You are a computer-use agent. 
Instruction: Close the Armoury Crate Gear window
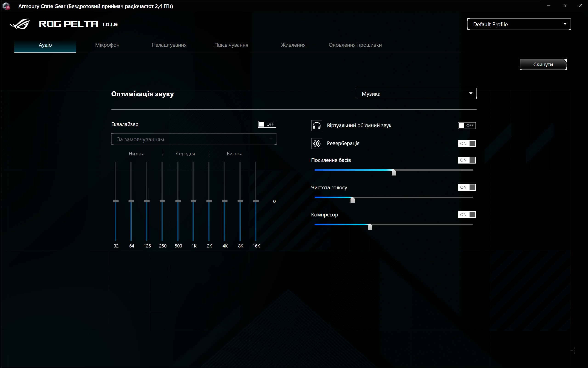(580, 6)
